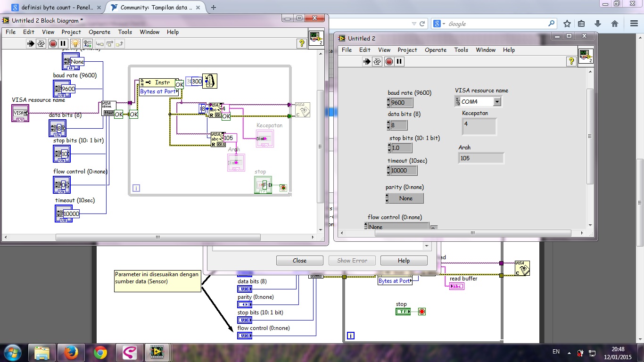Open Context Help in Block Diagram window
The width and height of the screenshot is (644, 362).
[x=302, y=43]
